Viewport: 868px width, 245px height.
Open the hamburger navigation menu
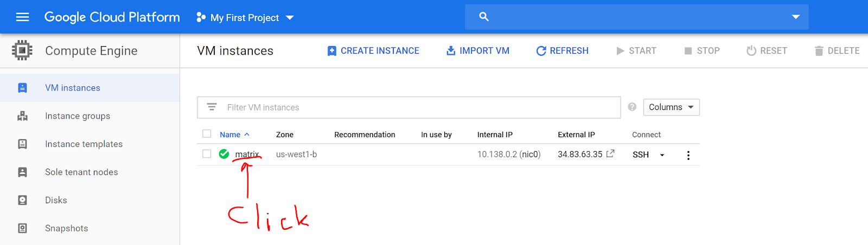tap(22, 17)
